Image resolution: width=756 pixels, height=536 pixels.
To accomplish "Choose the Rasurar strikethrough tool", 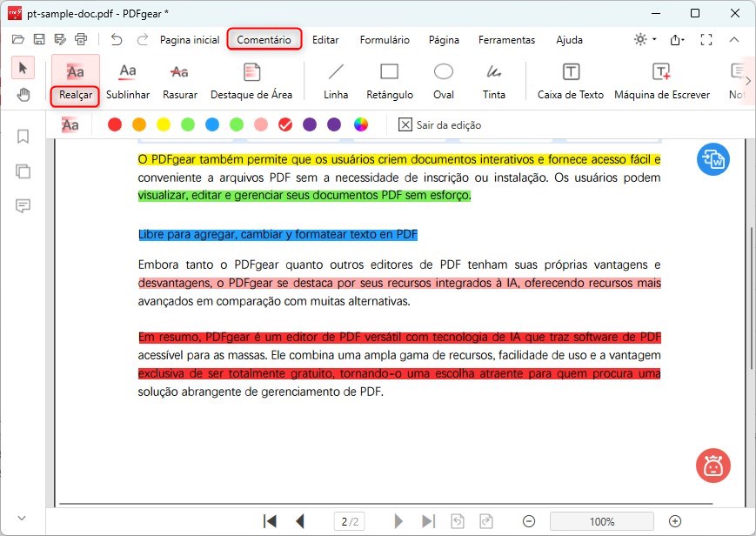I will point(180,81).
